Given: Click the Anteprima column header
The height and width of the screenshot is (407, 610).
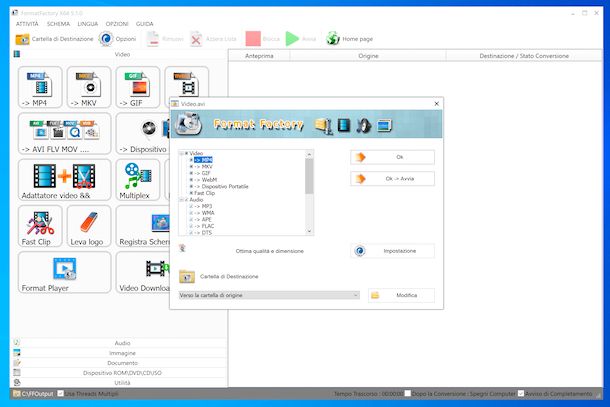Looking at the screenshot, I should pos(259,56).
